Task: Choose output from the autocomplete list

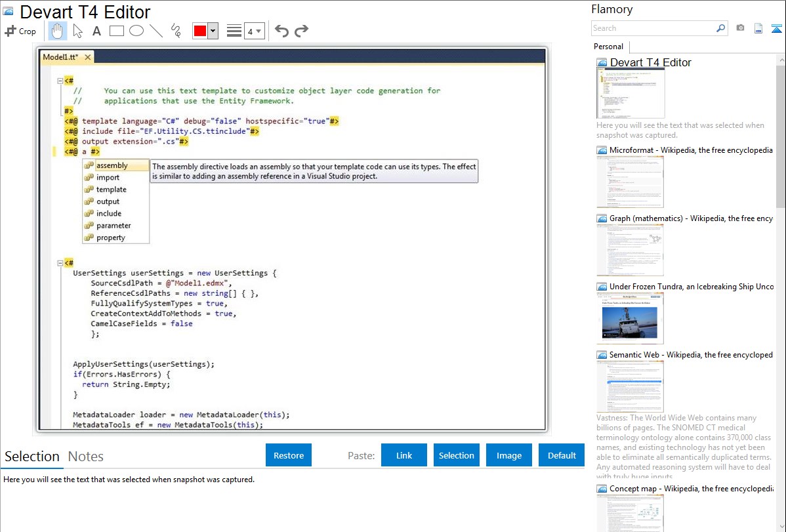Action: [x=115, y=201]
